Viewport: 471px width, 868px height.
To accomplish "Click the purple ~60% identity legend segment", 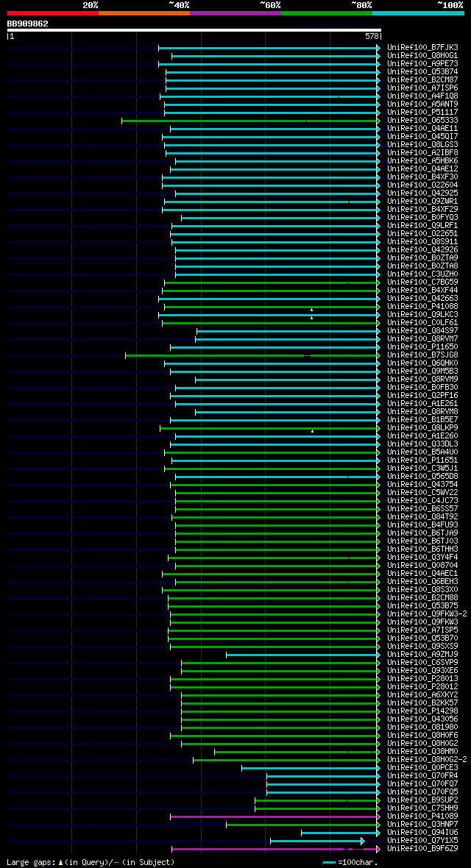I will point(235,13).
